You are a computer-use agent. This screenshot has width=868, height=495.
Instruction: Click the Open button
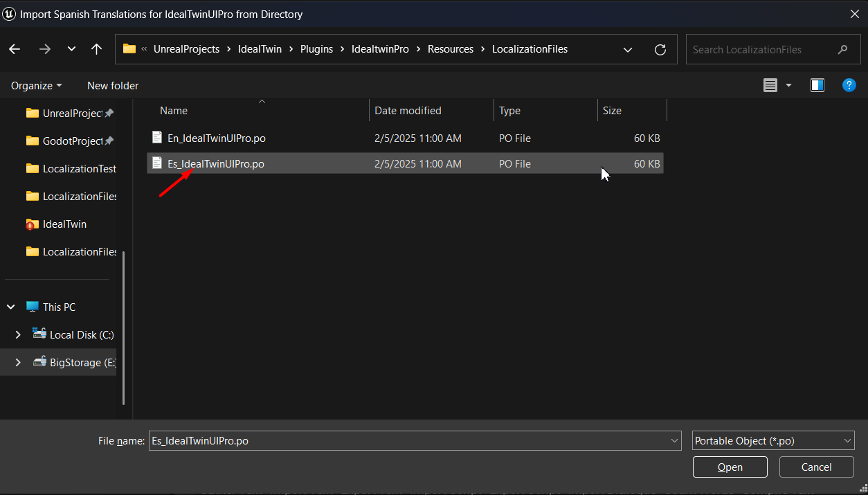click(730, 467)
